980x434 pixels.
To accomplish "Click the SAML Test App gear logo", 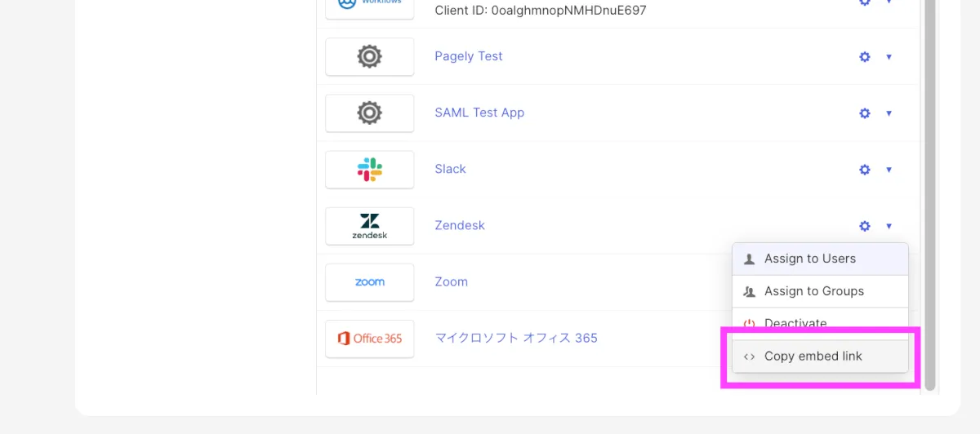I will coord(369,113).
